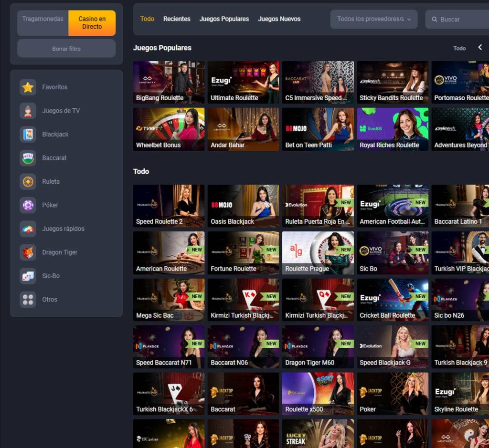Open Juegos rápidos from the sidebar
Screen dimensions: 489x448
28,229
